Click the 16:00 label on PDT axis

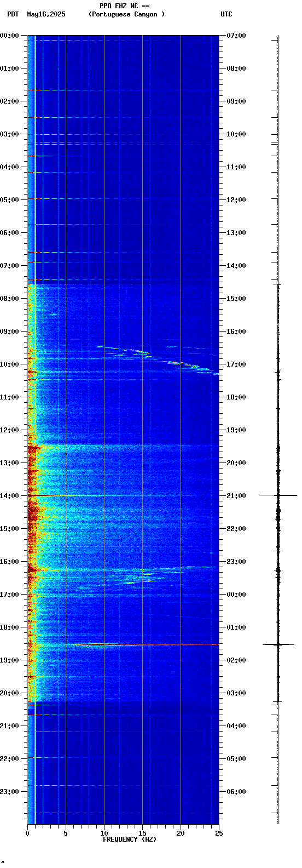(x=10, y=562)
